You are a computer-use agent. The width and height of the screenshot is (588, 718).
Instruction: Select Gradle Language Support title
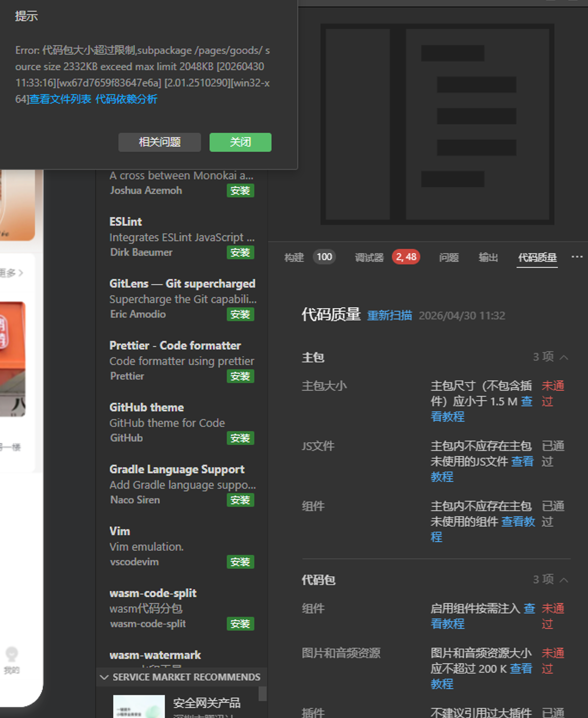point(177,469)
